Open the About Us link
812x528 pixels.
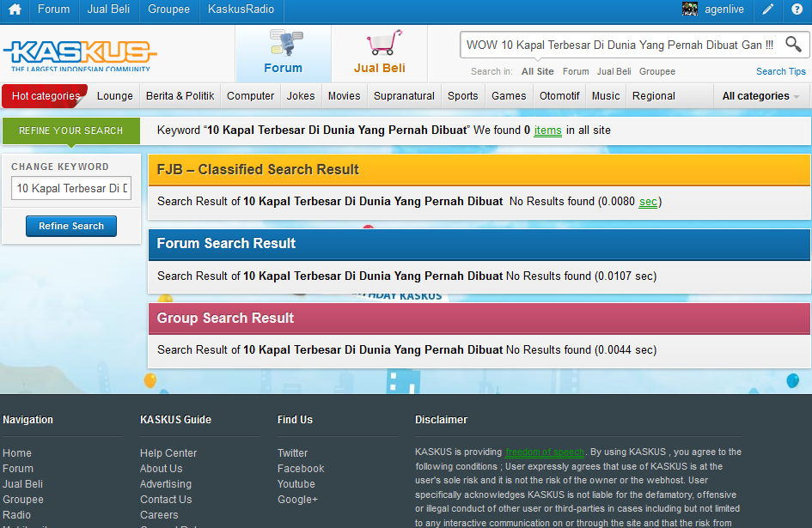(161, 469)
